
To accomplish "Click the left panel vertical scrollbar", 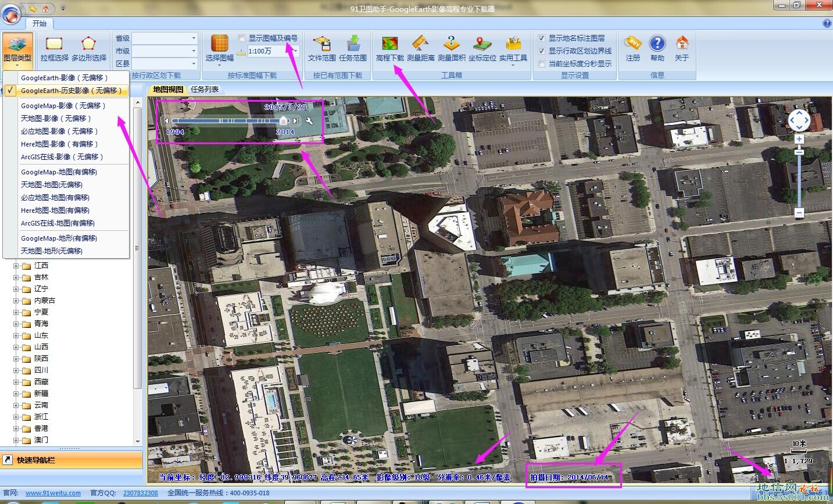I will 138,247.
